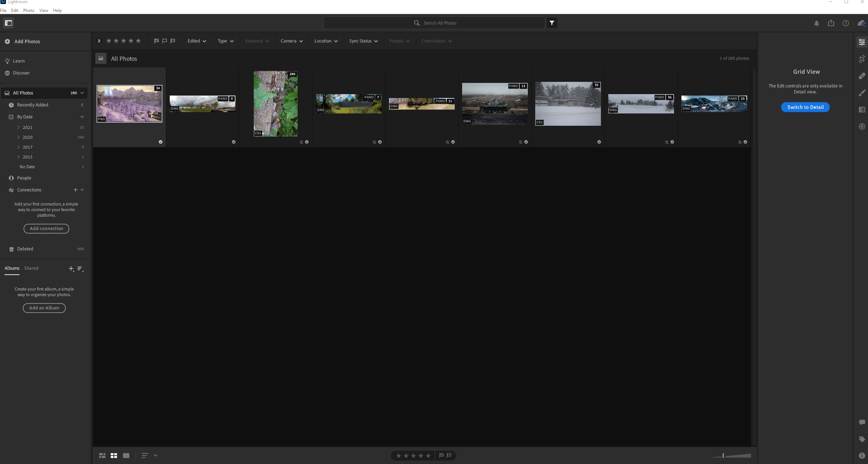Image resolution: width=868 pixels, height=464 pixels.
Task: Expand the 2020 date folder
Action: click(x=18, y=137)
